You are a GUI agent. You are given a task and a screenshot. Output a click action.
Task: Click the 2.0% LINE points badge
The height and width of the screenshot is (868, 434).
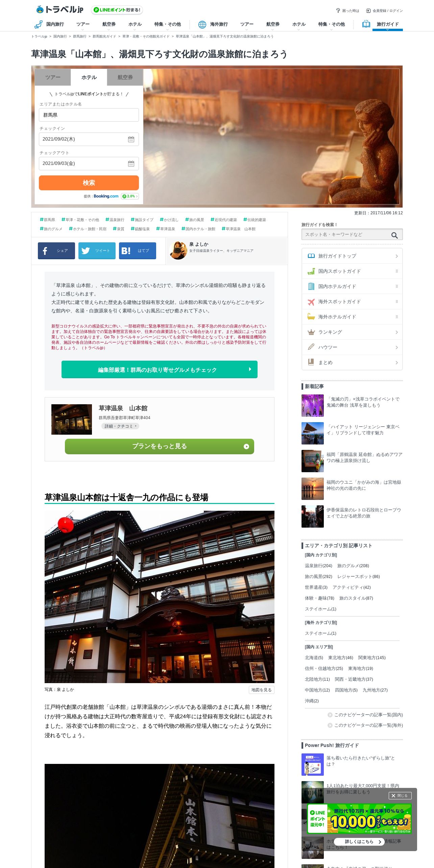[x=130, y=196]
